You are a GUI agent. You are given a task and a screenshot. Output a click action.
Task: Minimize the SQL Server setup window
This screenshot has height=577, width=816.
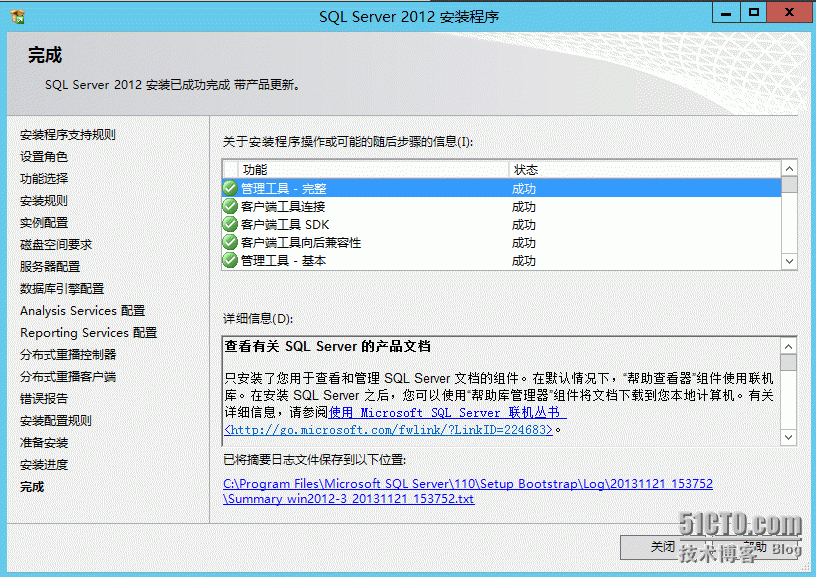[x=726, y=12]
